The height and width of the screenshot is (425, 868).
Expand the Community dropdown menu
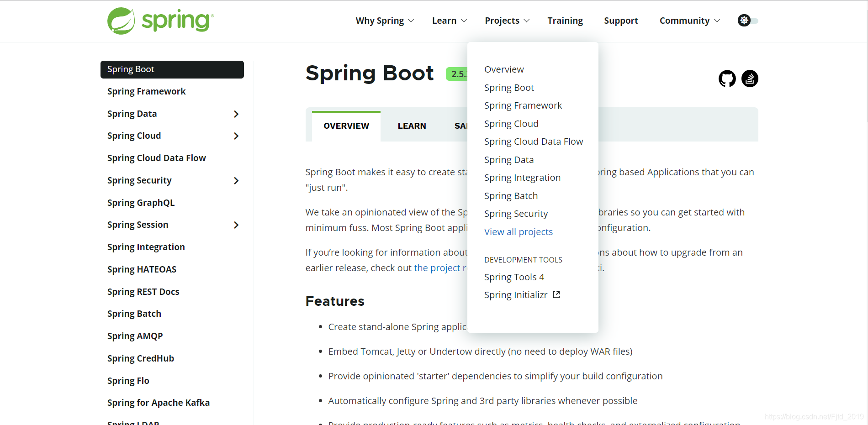(690, 21)
